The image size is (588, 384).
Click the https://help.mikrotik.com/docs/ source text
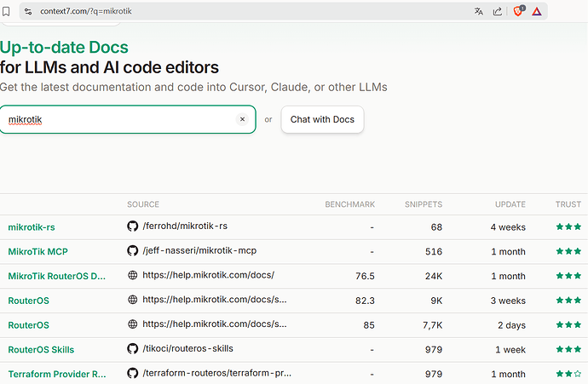(209, 275)
